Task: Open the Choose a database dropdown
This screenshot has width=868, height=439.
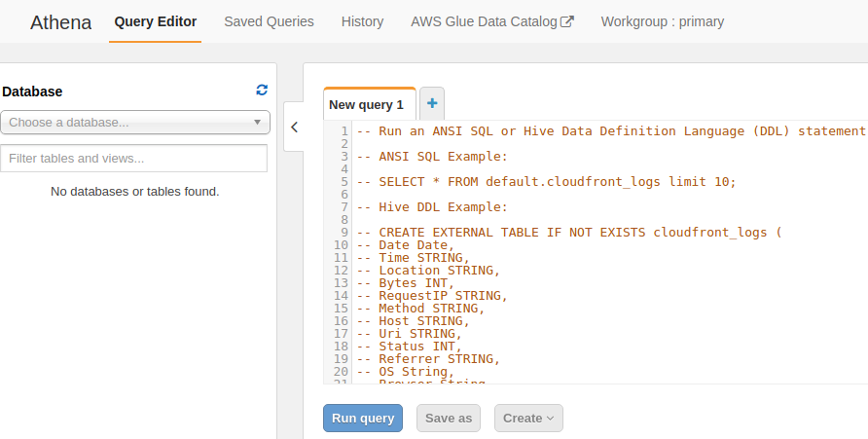Action: 135,123
